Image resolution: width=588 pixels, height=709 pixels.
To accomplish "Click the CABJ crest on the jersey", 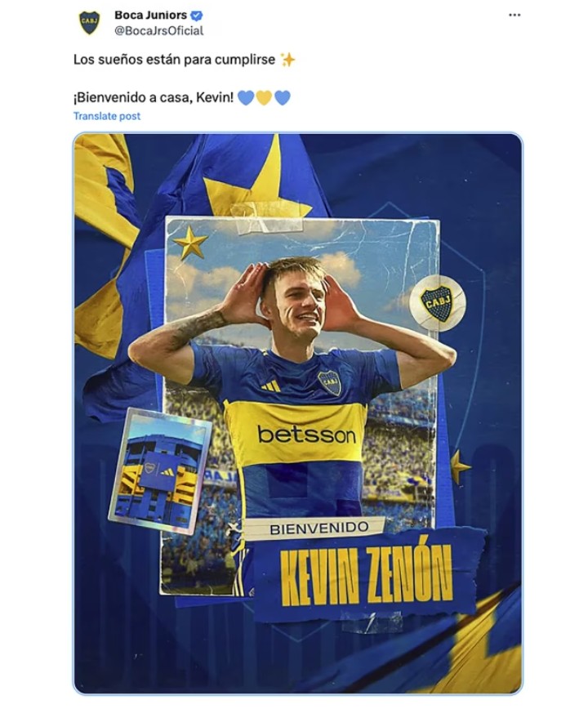I will tap(329, 381).
